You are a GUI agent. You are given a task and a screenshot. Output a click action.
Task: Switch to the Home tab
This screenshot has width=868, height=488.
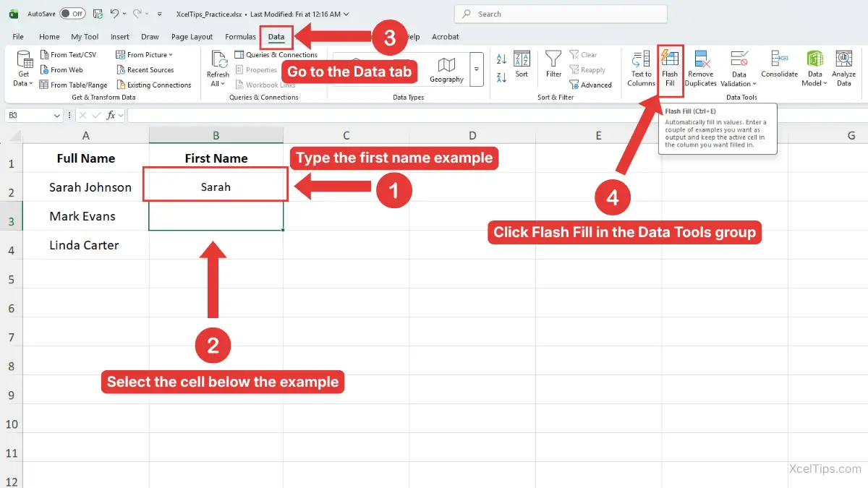pyautogui.click(x=49, y=37)
